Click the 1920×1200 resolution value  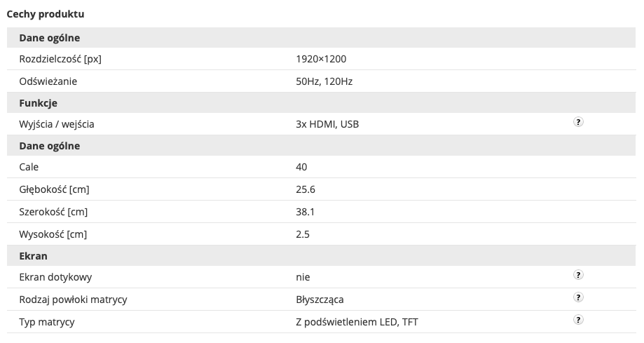(321, 59)
